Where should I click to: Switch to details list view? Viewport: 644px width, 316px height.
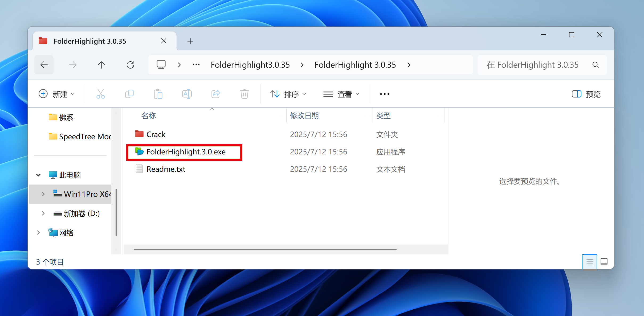pos(589,262)
